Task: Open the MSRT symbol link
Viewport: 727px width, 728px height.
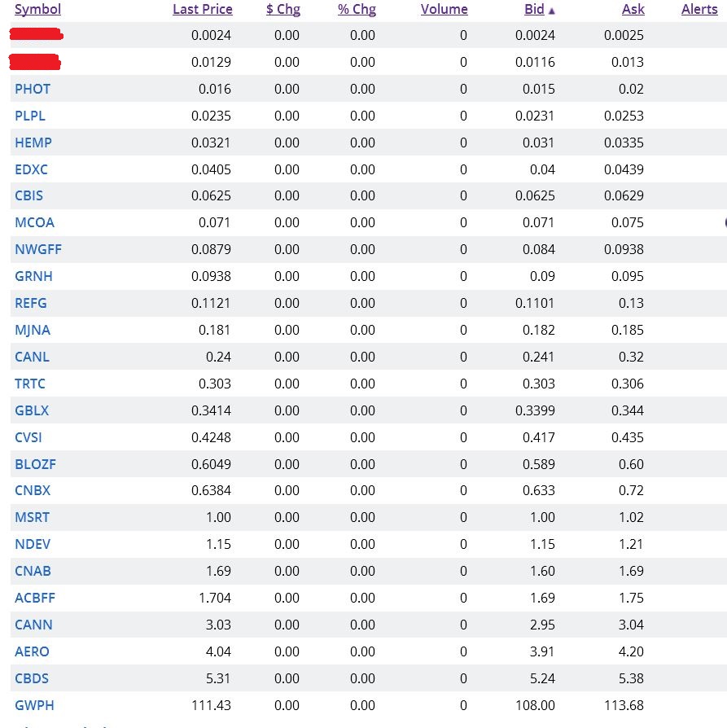Action: 33,517
